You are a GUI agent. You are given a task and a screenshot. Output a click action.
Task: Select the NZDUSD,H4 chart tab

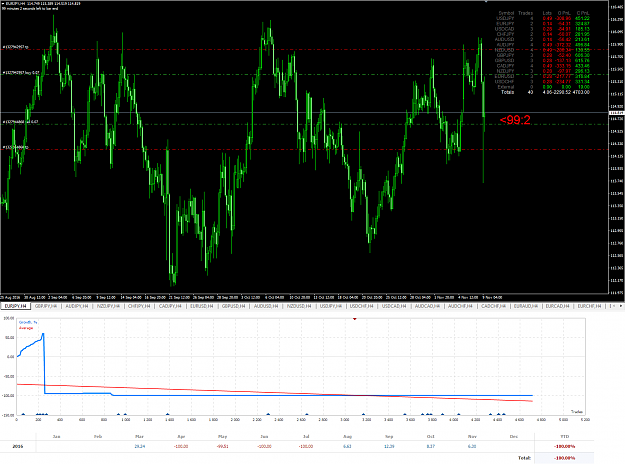tap(299, 306)
